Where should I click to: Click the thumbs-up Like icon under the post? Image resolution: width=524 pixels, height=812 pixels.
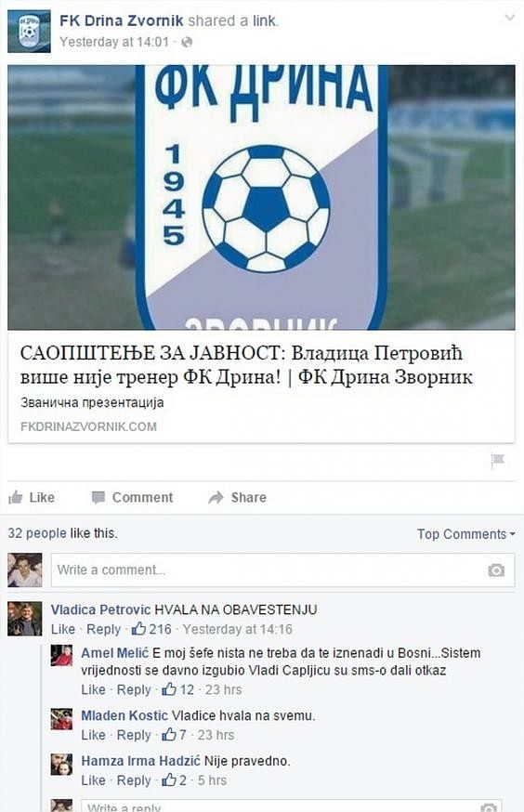(16, 497)
